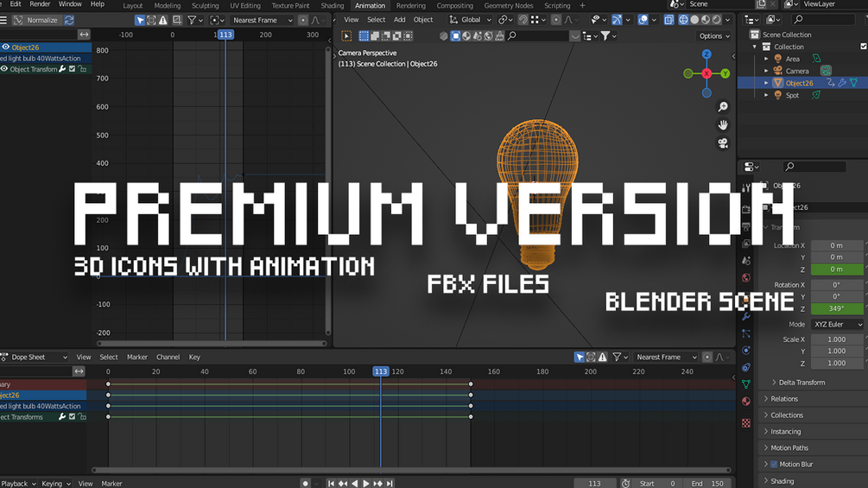
Task: Play the animation forward
Action: pyautogui.click(x=366, y=484)
